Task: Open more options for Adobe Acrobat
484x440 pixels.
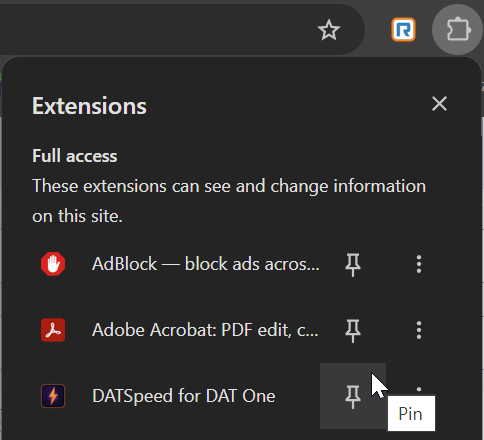Action: click(419, 330)
